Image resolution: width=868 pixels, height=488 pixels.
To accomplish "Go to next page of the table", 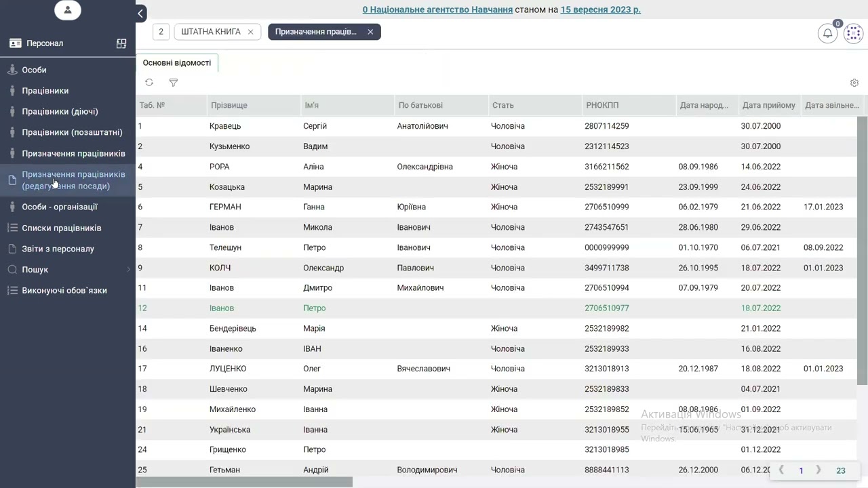I will tap(818, 470).
